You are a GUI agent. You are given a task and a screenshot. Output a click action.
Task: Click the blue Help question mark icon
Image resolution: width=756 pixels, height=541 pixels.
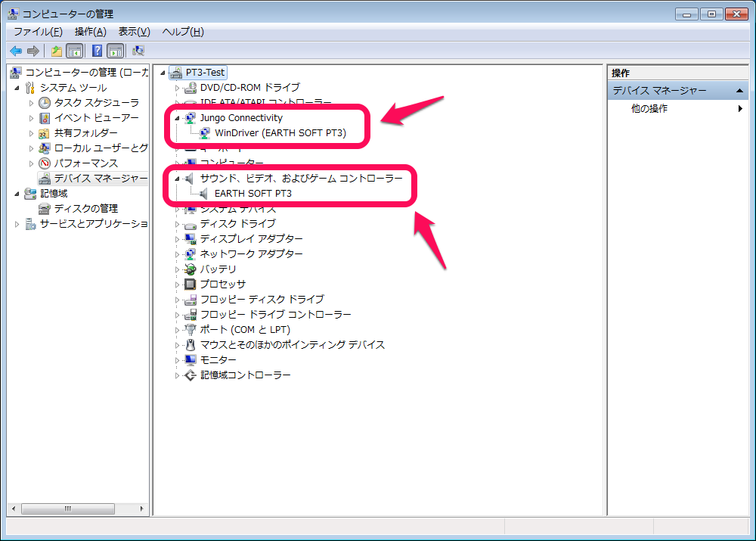97,51
